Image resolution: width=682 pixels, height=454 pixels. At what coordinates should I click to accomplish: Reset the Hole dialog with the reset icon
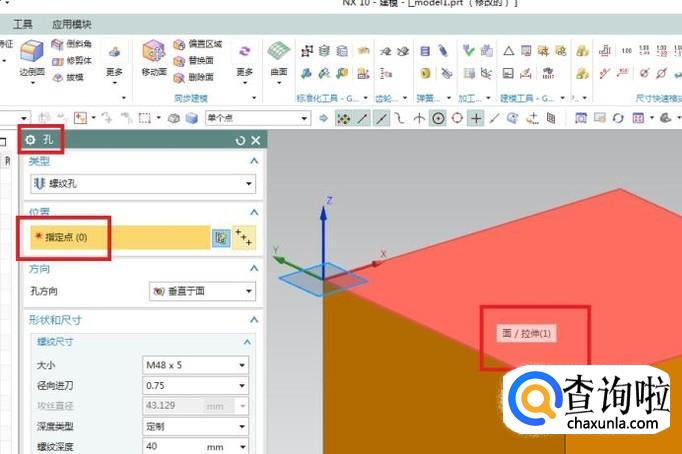pyautogui.click(x=240, y=141)
